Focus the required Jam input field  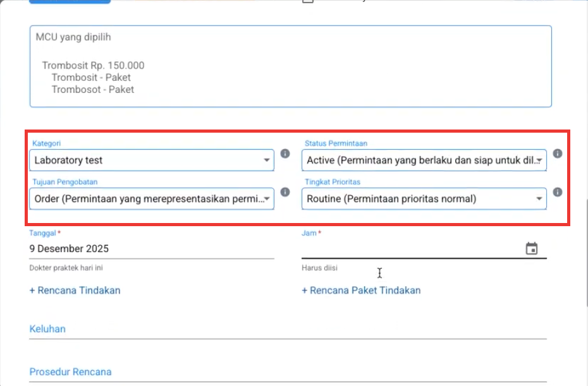click(x=411, y=249)
